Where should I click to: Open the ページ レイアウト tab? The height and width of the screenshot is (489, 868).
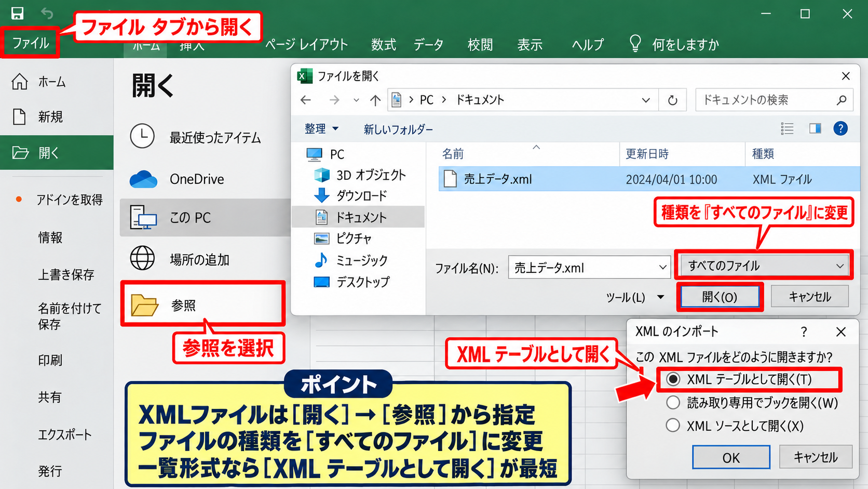(306, 45)
